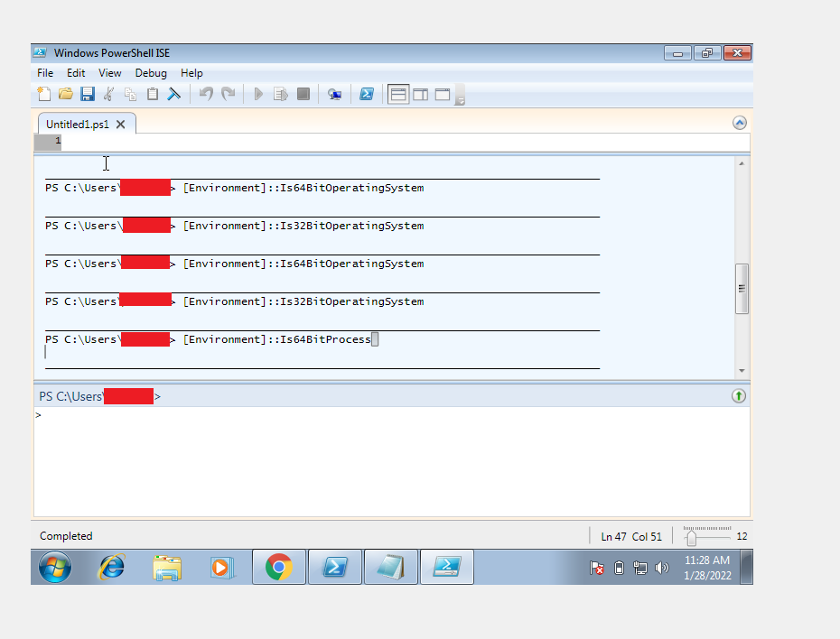The height and width of the screenshot is (639, 840).
Task: Click into the command input pane
Action: (392, 461)
